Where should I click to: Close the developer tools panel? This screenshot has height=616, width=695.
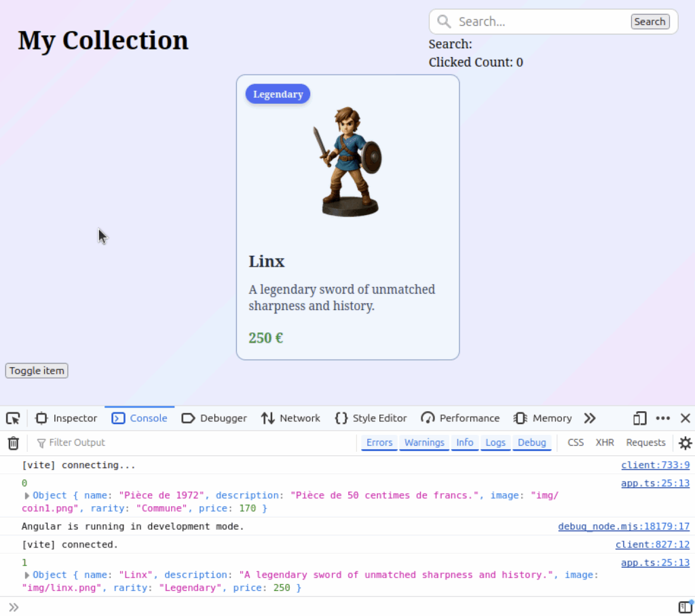coord(685,418)
